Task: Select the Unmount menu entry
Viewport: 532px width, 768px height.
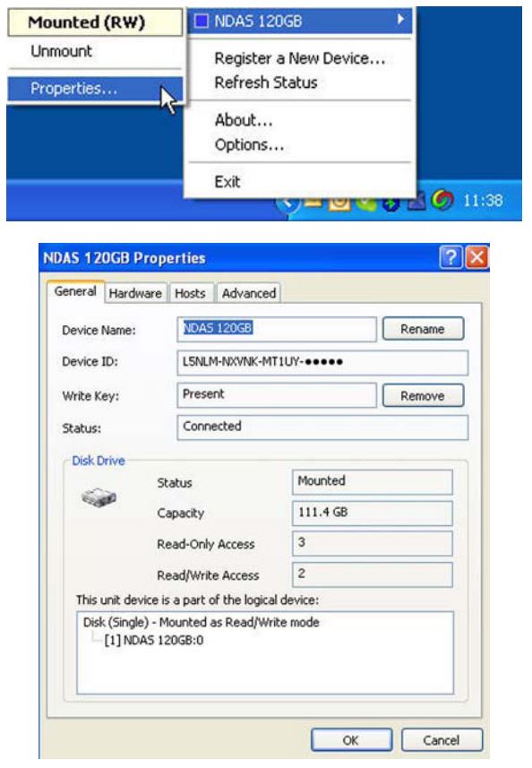Action: click(x=96, y=51)
